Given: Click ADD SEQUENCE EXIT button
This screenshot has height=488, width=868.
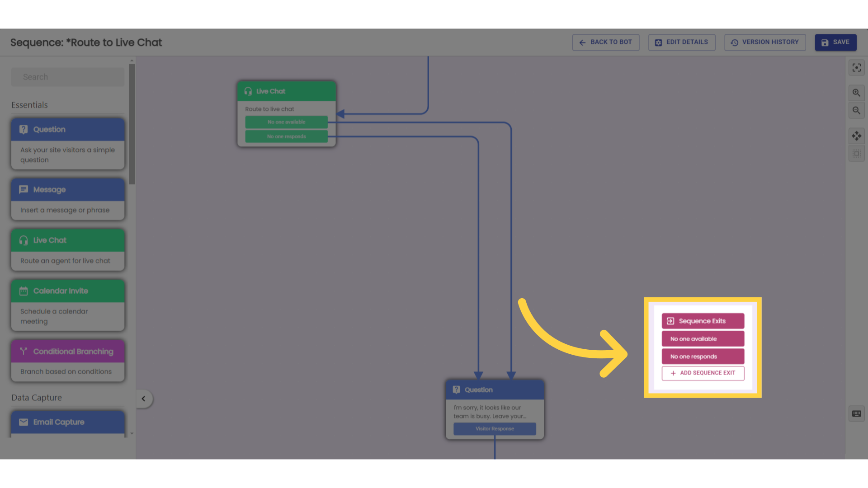Looking at the screenshot, I should [x=703, y=372].
